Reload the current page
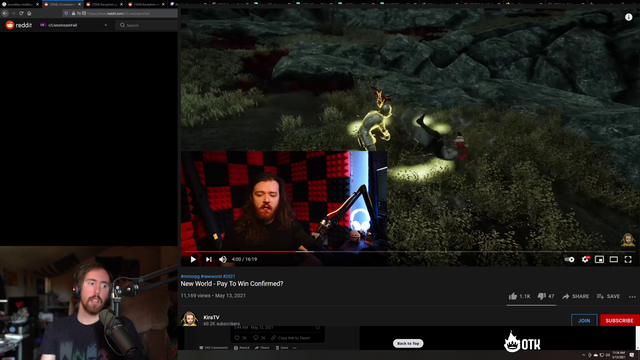Screen dimensions: 640x360 pyautogui.click(x=21, y=13)
